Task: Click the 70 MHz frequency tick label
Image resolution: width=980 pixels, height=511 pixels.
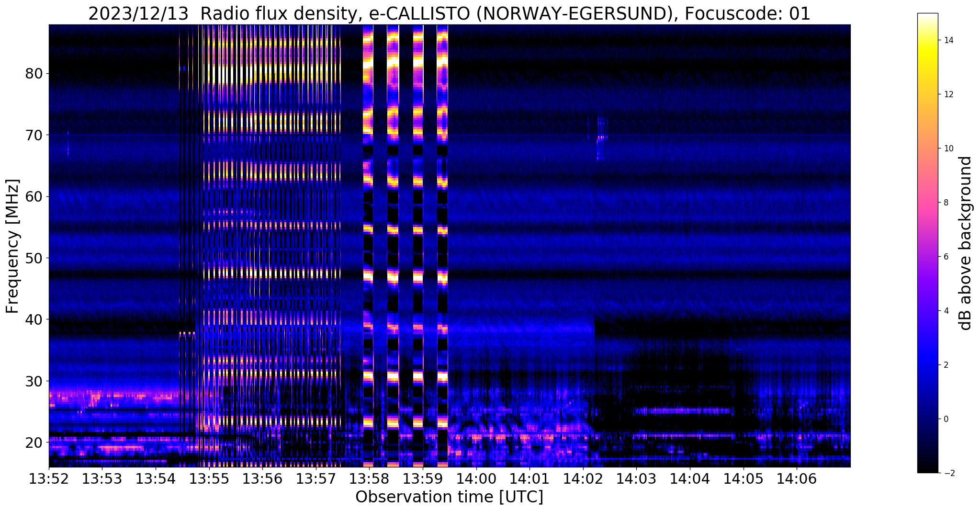Action: point(34,135)
